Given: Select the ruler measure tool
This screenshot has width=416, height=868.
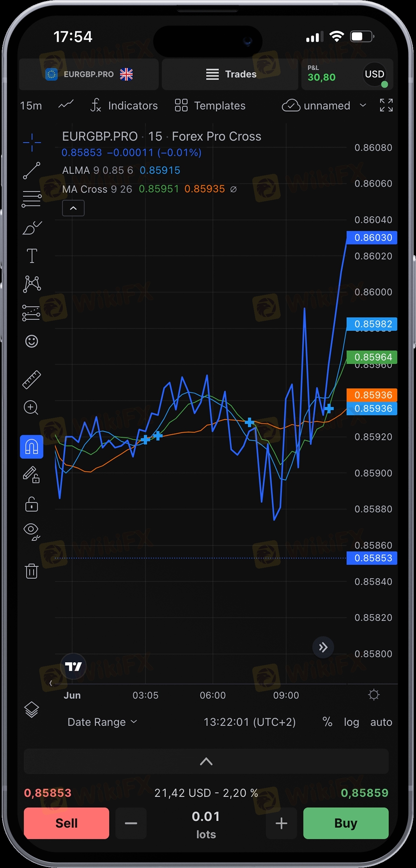Looking at the screenshot, I should pyautogui.click(x=32, y=380).
